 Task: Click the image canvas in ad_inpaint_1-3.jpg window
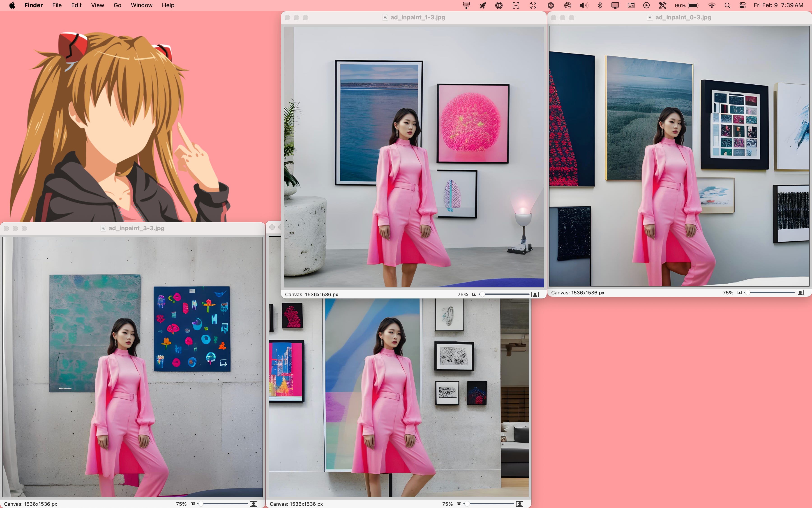[x=414, y=157]
